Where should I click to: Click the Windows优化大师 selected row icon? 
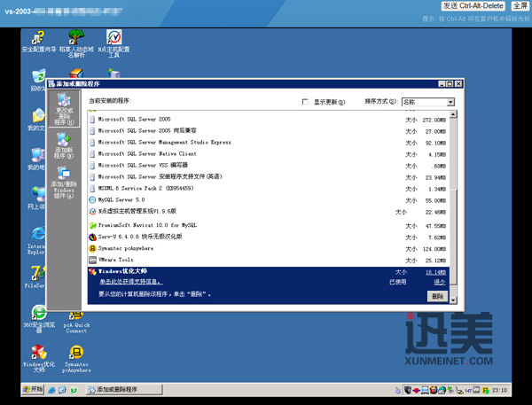coord(92,271)
